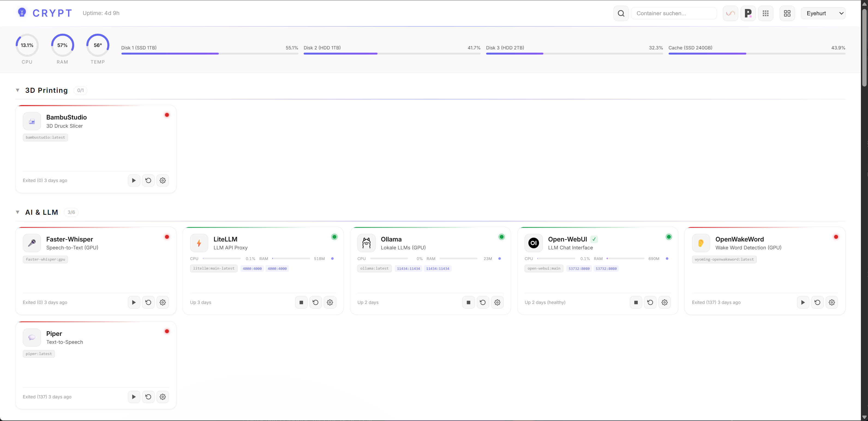The image size is (868, 421).
Task: Open Ollama first 11434:11434 port badge
Action: (x=408, y=269)
